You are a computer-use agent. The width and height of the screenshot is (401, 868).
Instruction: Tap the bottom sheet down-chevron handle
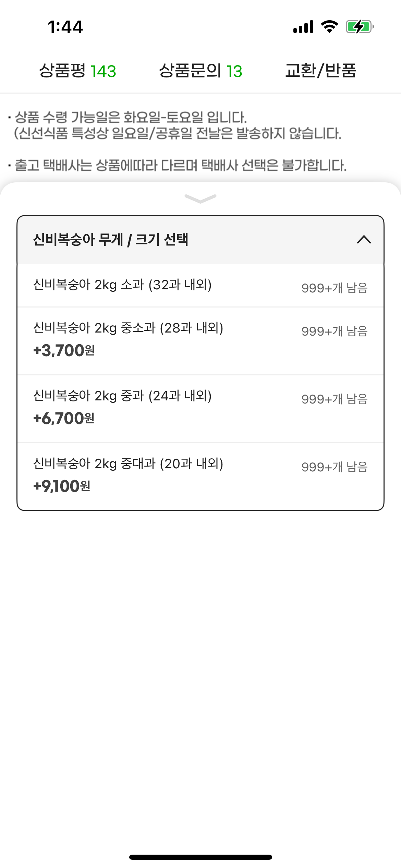pyautogui.click(x=200, y=198)
